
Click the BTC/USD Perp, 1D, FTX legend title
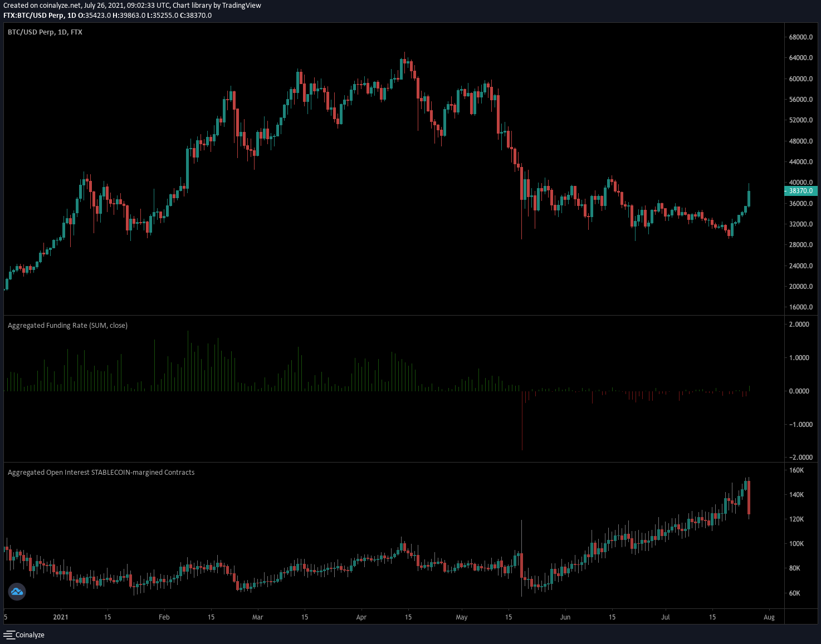[x=45, y=32]
